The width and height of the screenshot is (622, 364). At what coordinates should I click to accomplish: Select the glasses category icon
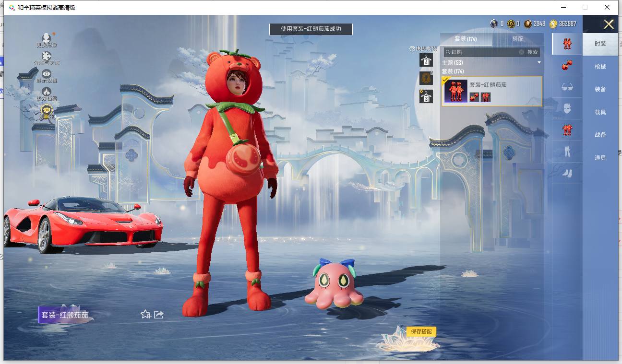pyautogui.click(x=567, y=87)
